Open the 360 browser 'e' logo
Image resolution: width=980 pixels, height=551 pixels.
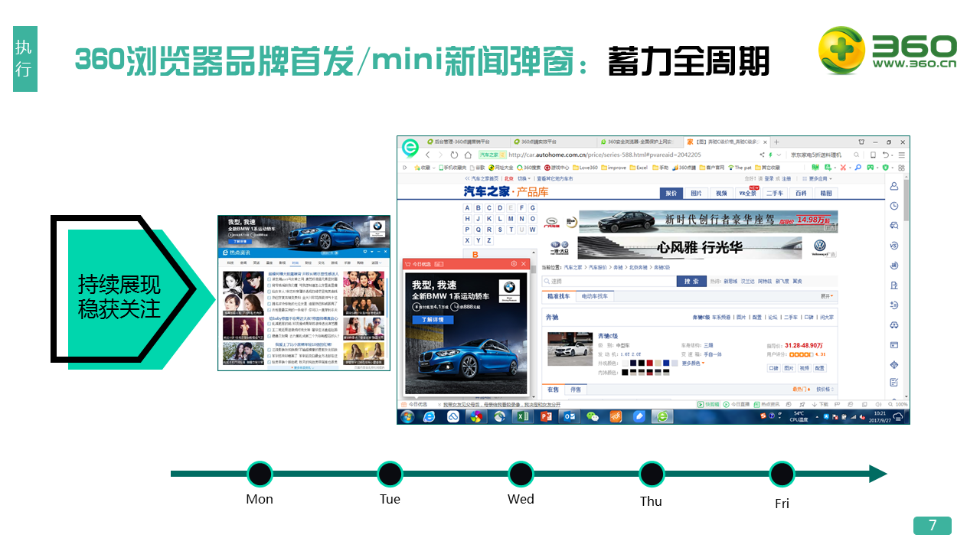[410, 148]
